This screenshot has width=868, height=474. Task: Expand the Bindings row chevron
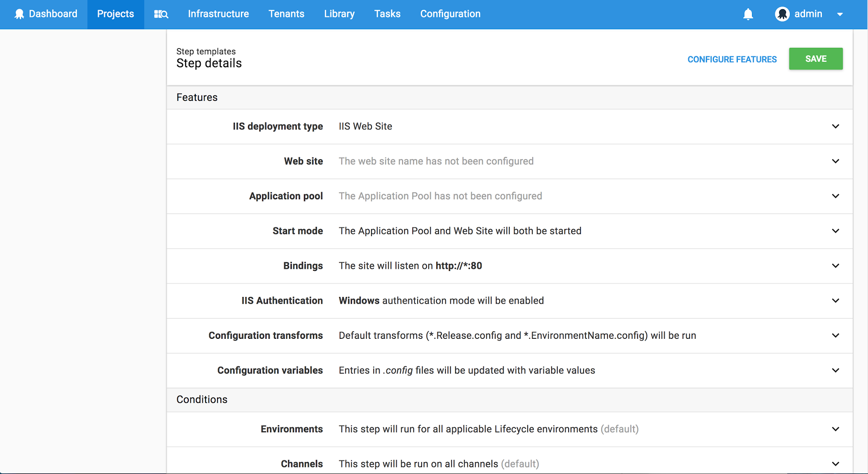835,266
